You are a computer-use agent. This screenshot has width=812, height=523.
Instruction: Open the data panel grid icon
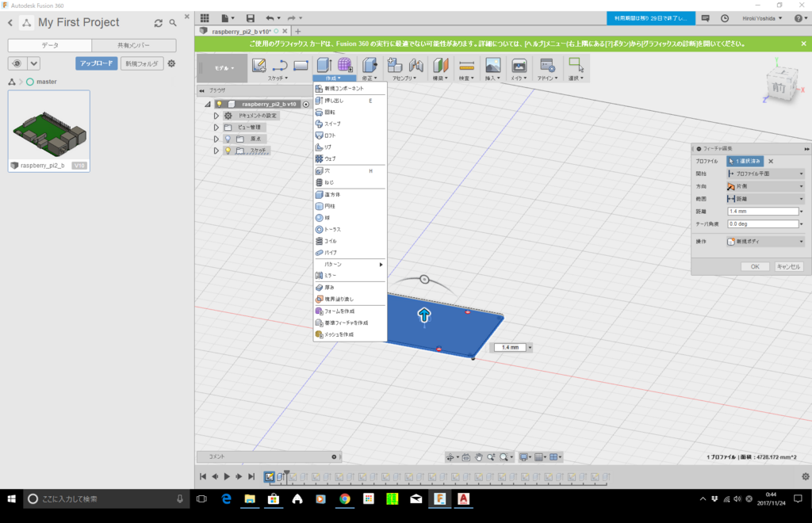click(x=205, y=18)
